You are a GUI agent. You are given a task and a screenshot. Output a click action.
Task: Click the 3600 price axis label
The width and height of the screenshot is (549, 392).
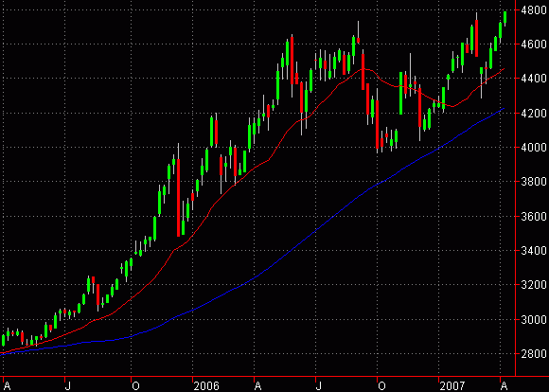coord(534,217)
